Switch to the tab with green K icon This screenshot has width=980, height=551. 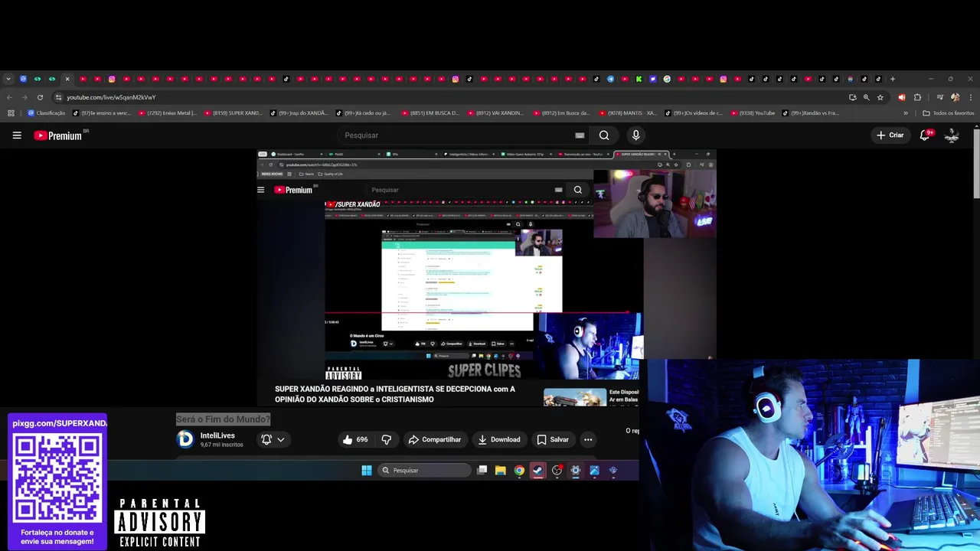639,79
